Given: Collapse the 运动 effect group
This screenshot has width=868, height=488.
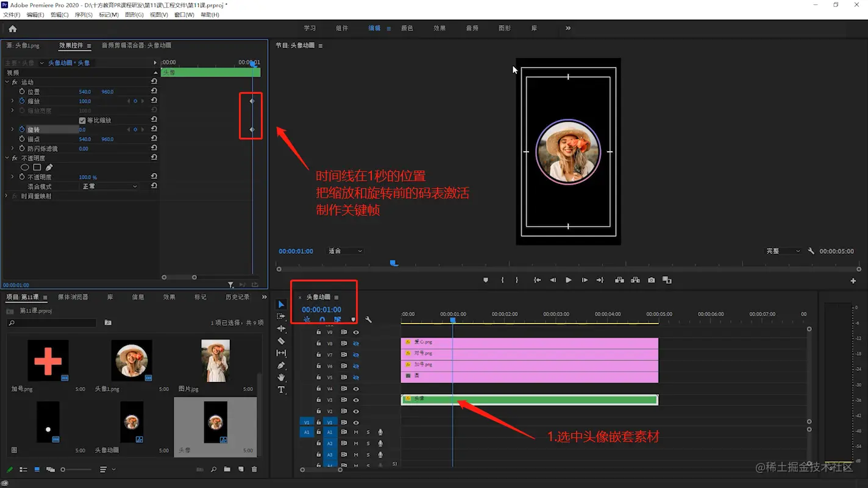Looking at the screenshot, I should pos(7,82).
